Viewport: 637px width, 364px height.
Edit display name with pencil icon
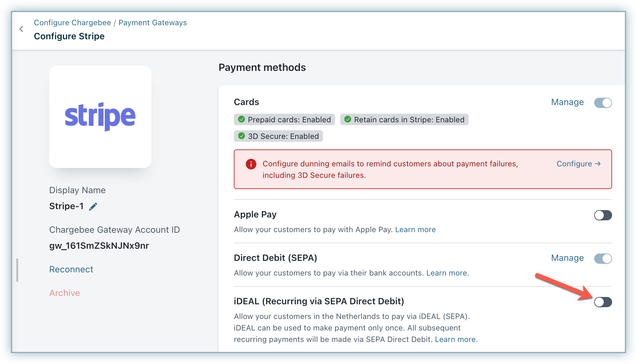(93, 207)
